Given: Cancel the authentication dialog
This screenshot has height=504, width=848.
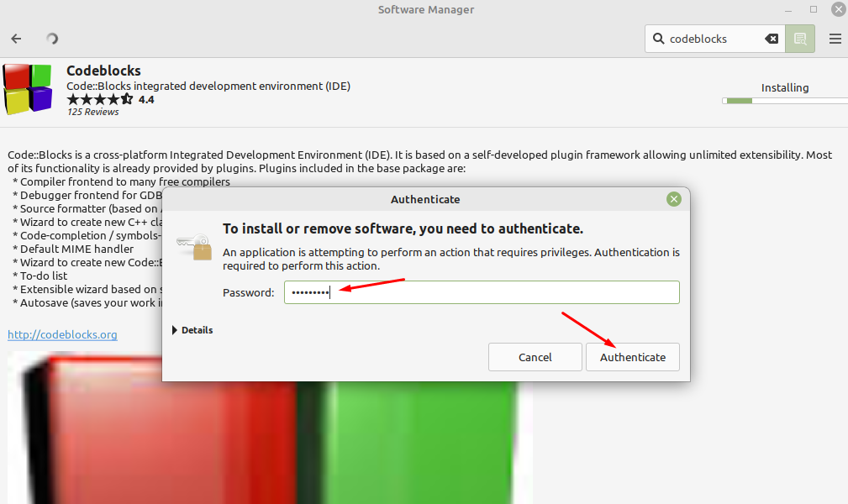Looking at the screenshot, I should (535, 357).
